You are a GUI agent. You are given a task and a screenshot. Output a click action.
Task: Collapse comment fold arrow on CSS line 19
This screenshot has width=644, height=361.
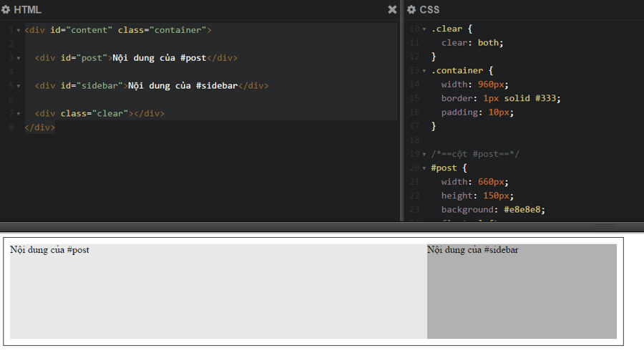[x=424, y=155]
